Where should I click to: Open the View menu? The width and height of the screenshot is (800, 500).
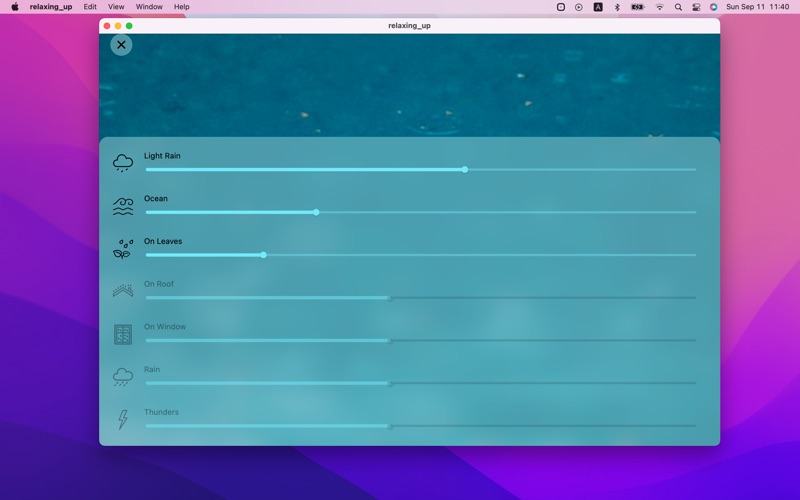coord(116,7)
